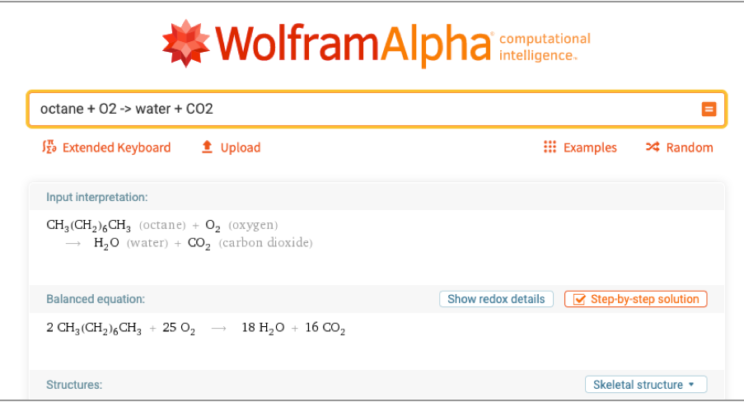Click the Upload arrow icon
The image size is (744, 402).
(x=207, y=148)
